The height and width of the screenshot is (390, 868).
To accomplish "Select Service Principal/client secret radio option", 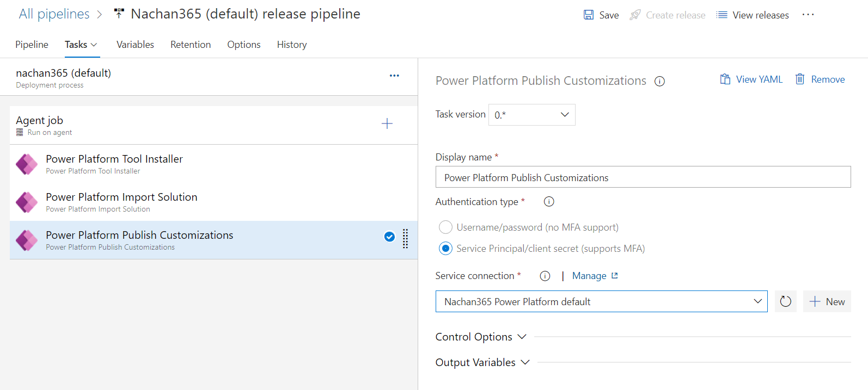I will click(x=445, y=249).
